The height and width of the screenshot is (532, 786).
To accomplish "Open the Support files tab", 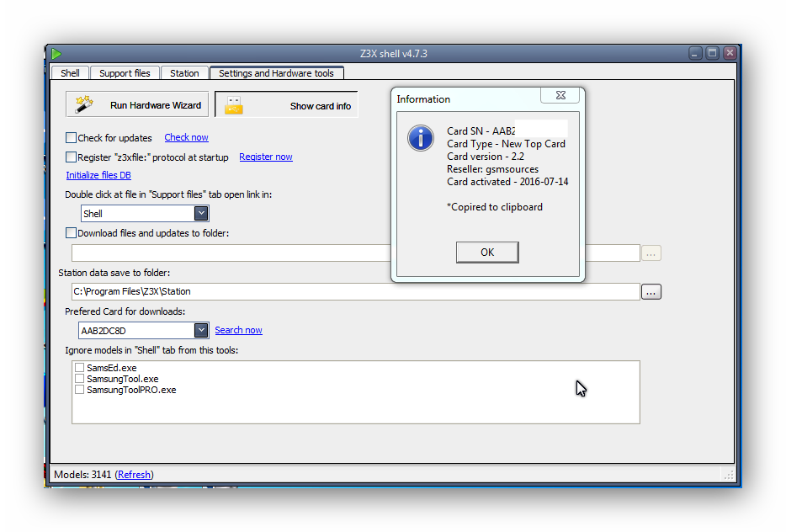I will click(125, 73).
